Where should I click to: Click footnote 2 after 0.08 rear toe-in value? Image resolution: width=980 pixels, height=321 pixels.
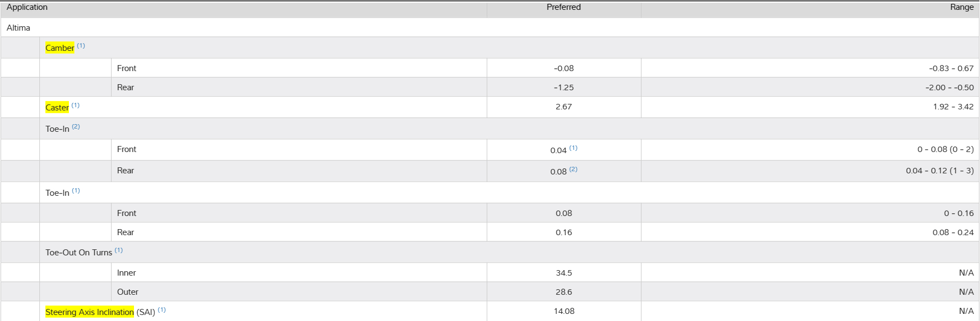[x=573, y=170]
